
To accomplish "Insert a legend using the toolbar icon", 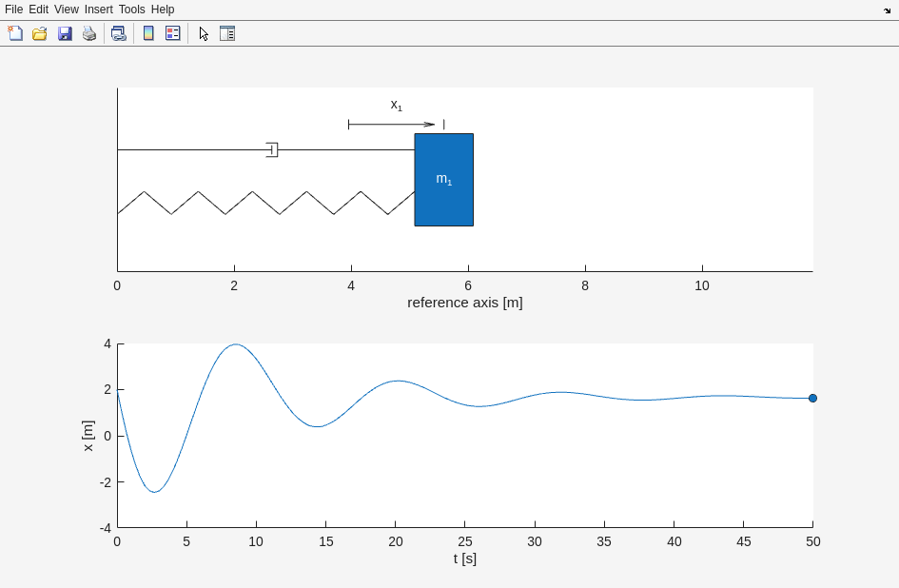I will click(172, 33).
